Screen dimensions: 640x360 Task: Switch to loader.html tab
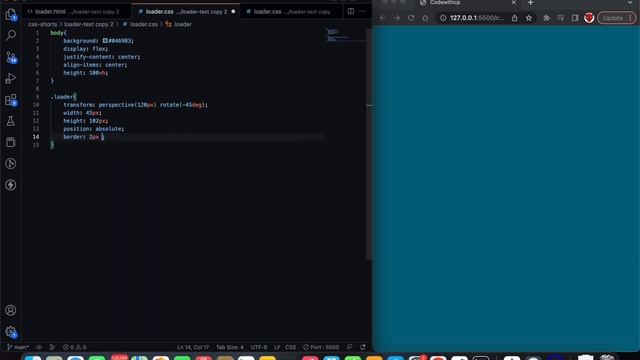pos(77,11)
